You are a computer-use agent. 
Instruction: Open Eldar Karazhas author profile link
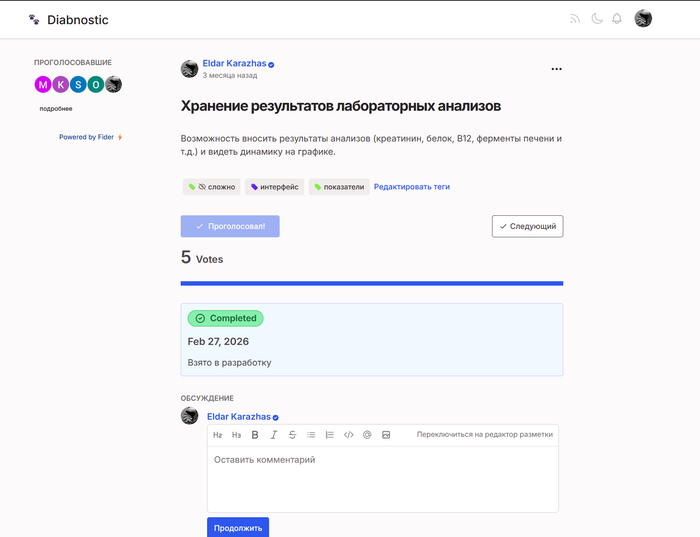coord(234,63)
